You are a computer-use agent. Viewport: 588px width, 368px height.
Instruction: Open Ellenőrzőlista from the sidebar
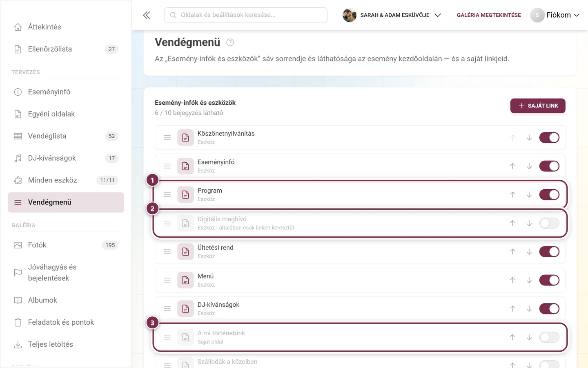click(66, 49)
